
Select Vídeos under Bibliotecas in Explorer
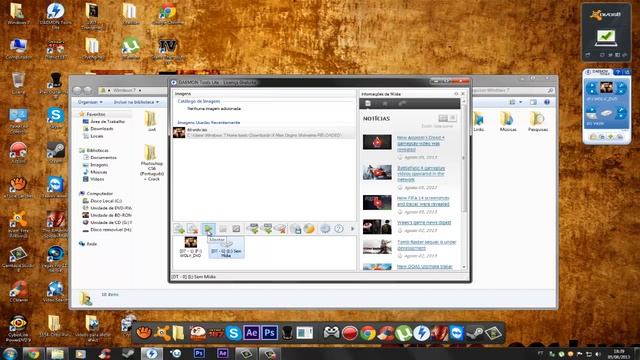[x=93, y=179]
